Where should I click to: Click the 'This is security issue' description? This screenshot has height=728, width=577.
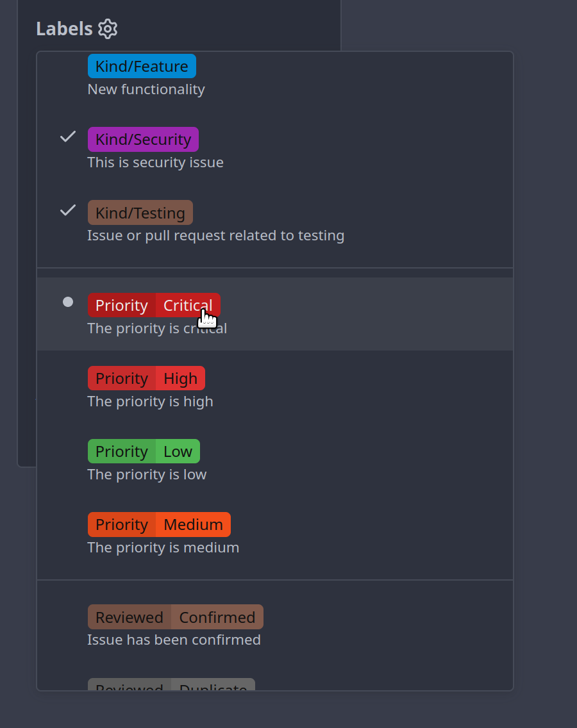[156, 163]
